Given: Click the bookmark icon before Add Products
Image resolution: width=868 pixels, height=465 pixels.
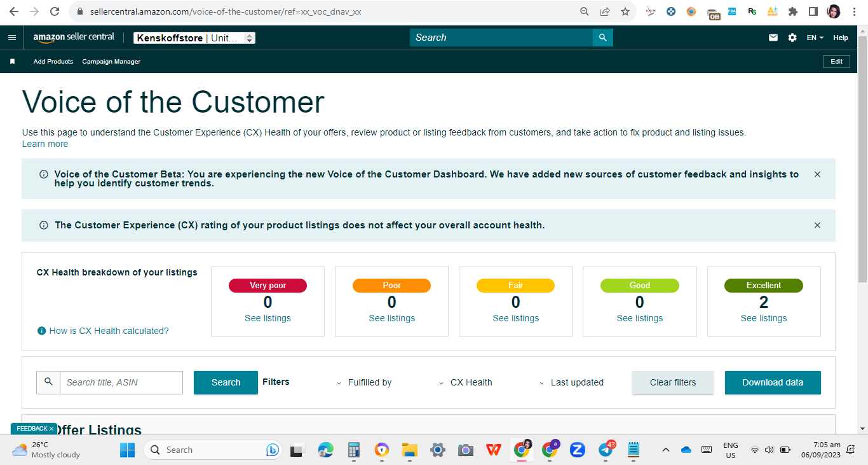Looking at the screenshot, I should click(12, 62).
